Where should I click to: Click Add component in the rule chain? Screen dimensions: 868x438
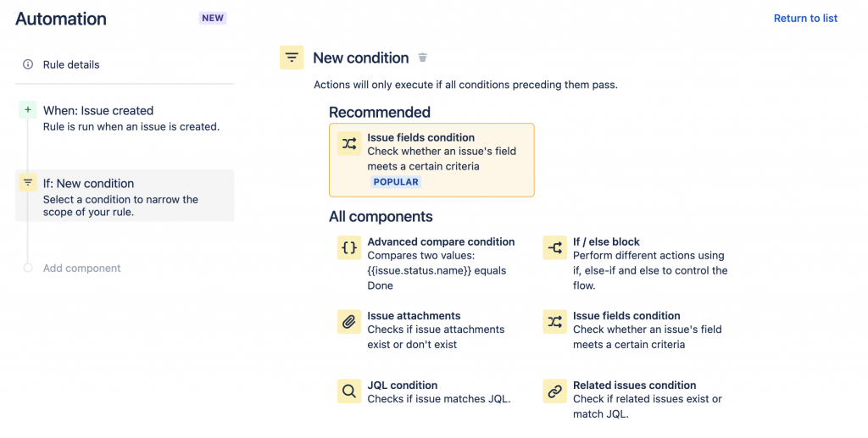coord(81,268)
